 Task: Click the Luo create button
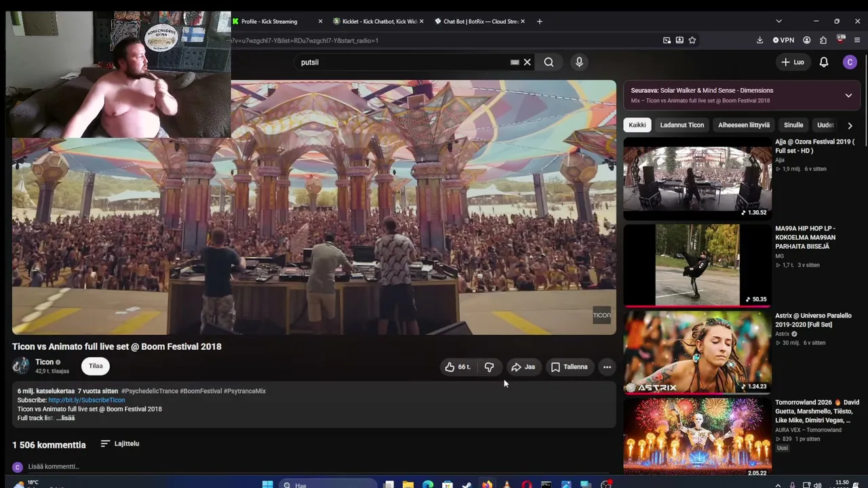pyautogui.click(x=793, y=62)
